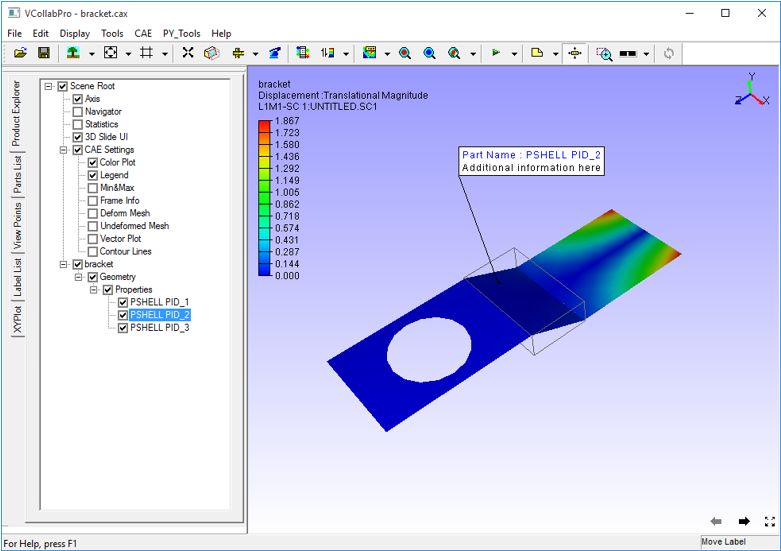Screen dimensions: 781x551
Task: Collapse the CAE Settings node
Action: [x=63, y=149]
